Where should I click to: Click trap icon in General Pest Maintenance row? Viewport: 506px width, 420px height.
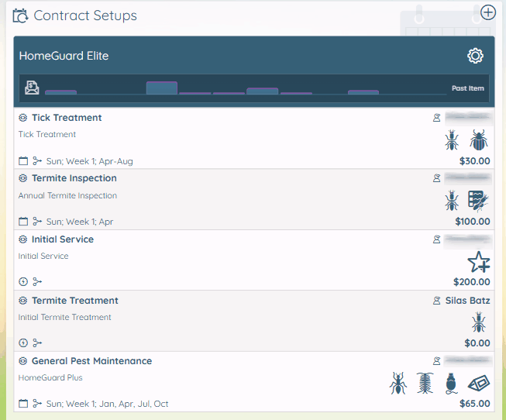(479, 384)
